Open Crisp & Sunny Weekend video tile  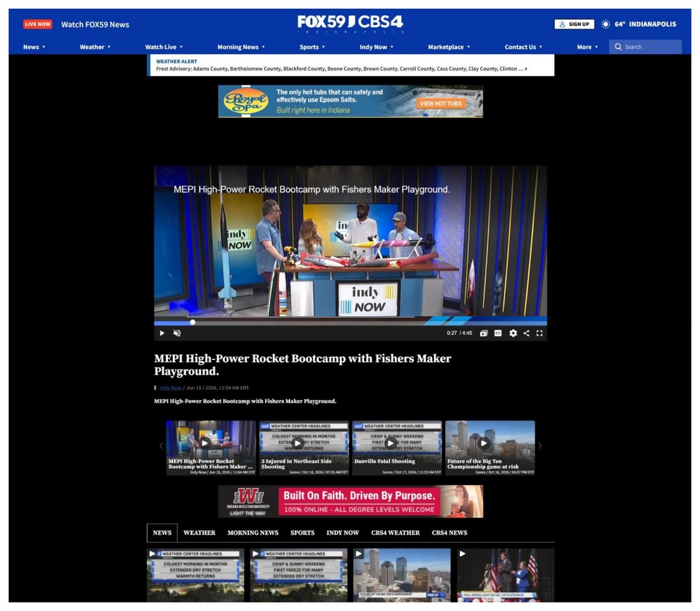299,575
